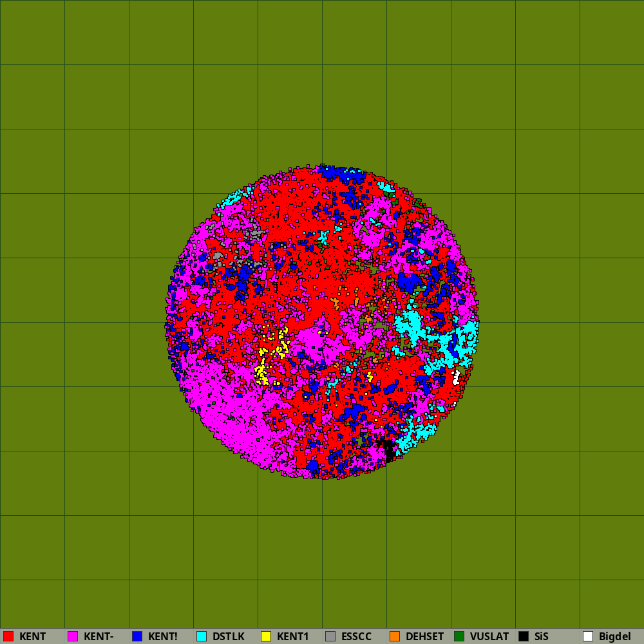Select the DEHSET legend label
644x644 pixels.
[x=424, y=637]
